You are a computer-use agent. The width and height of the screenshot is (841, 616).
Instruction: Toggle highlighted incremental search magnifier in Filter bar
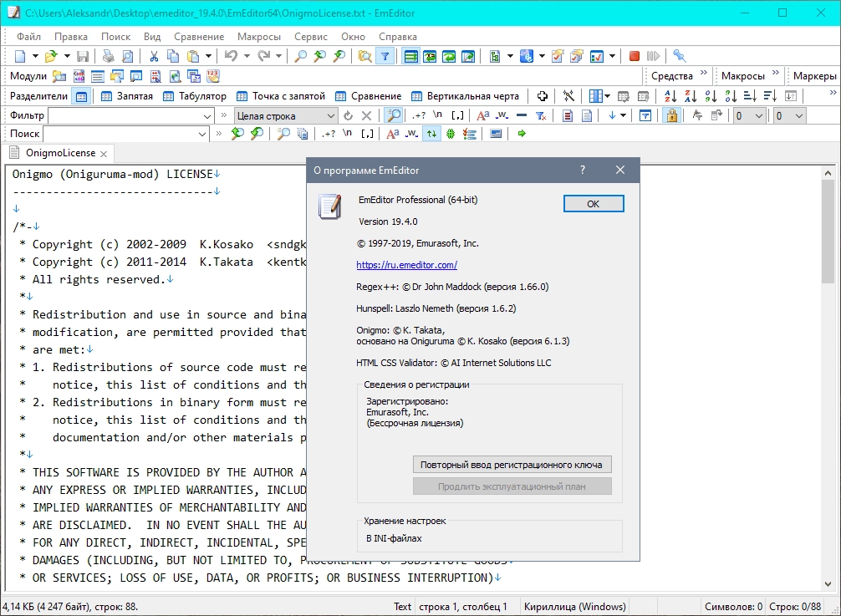click(394, 116)
